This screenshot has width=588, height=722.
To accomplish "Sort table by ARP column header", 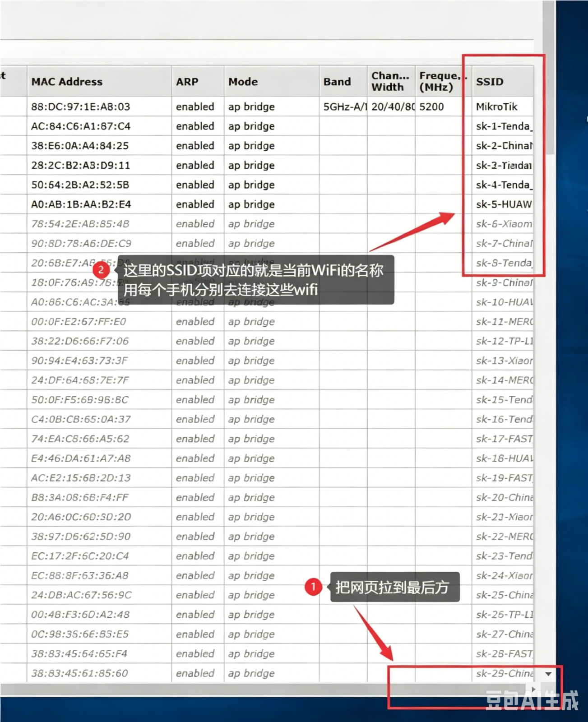I will [198, 81].
